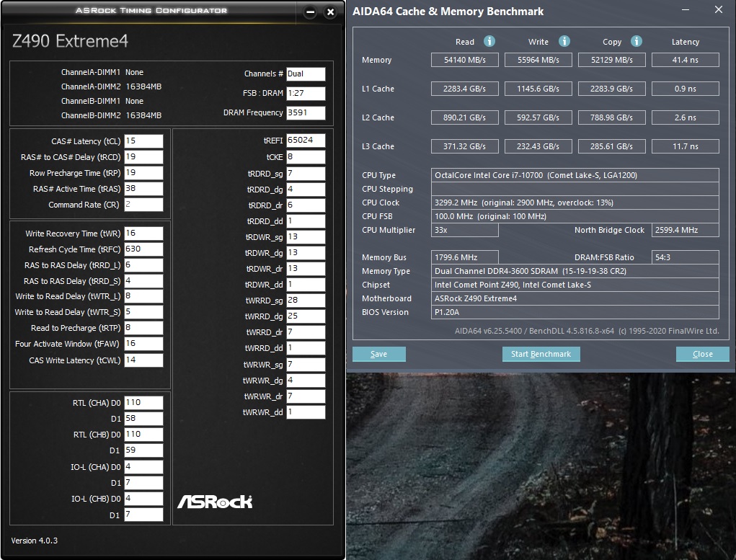Viewport: 736px width, 560px height.
Task: Select the tWRRD_sg field
Action: coord(306,301)
